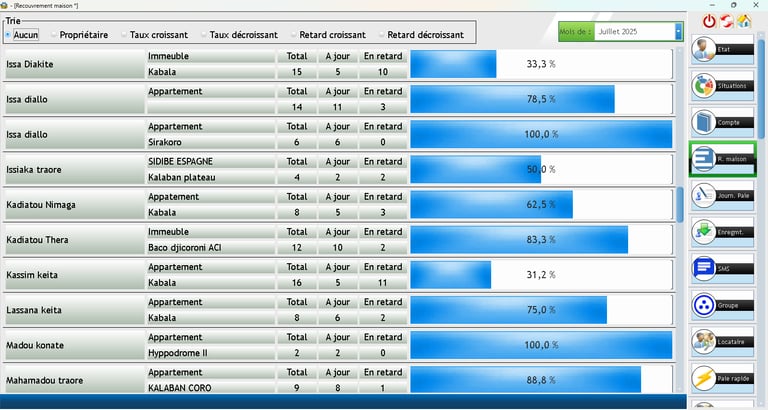Select owner Kadiatou Nimaga

[75, 204]
